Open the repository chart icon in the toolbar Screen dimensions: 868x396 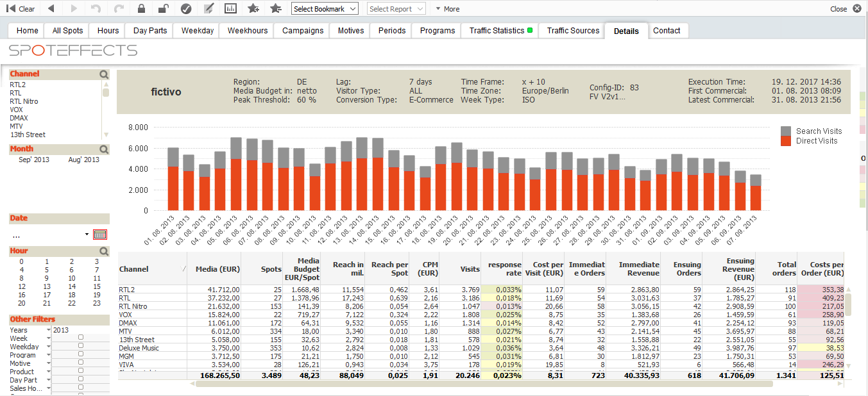click(x=231, y=9)
